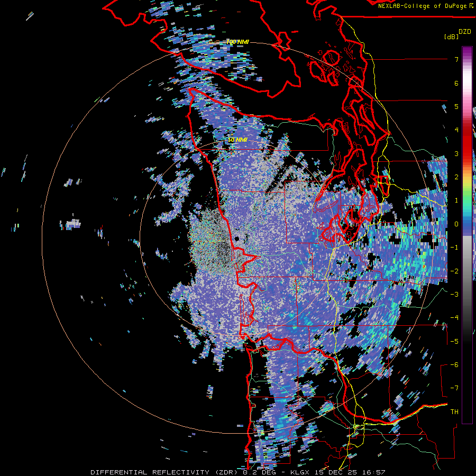
Task: Click the -1 value on color scale
Action: tap(454, 248)
